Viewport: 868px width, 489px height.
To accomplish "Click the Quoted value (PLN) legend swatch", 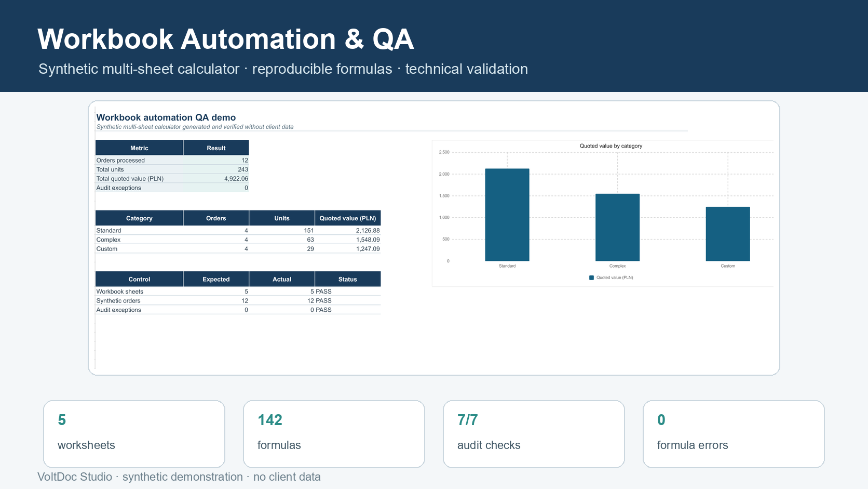I will (x=591, y=277).
